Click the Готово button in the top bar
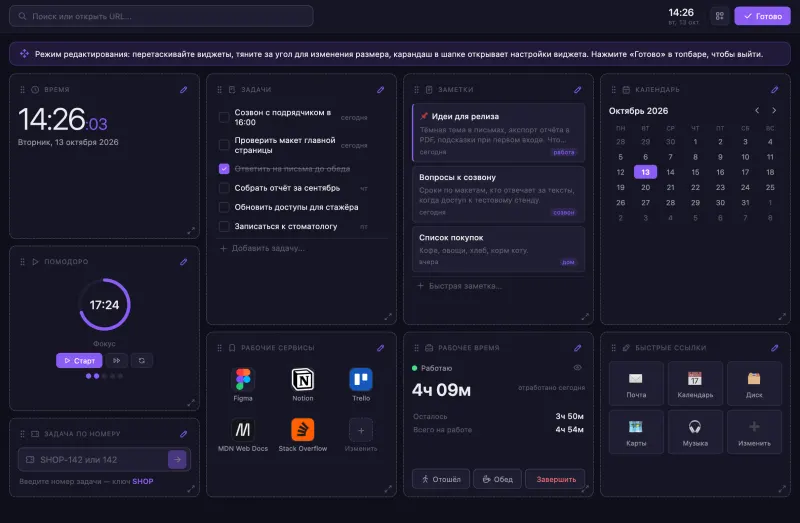 click(x=762, y=16)
